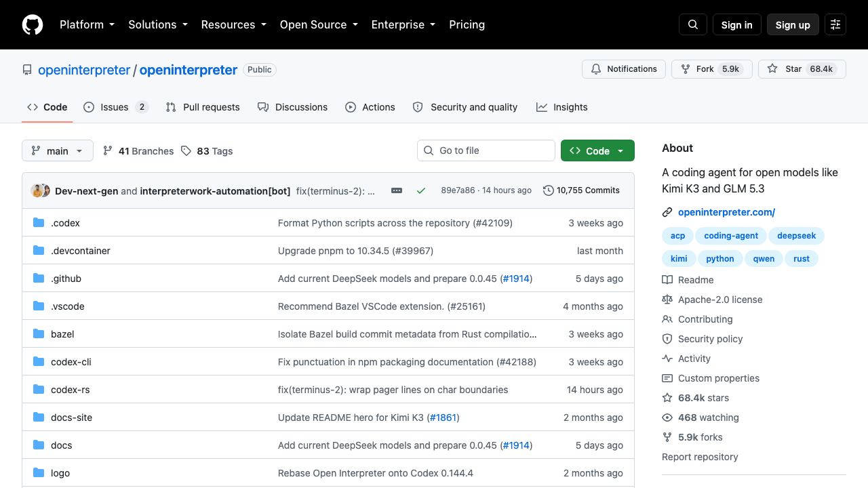
Task: Select the Code tab
Action: click(x=47, y=107)
